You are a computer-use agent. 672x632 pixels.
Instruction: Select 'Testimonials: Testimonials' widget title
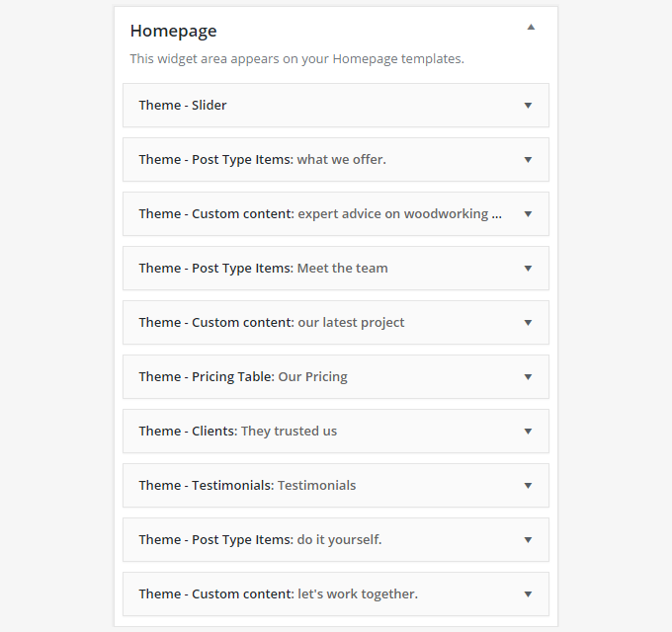(247, 486)
